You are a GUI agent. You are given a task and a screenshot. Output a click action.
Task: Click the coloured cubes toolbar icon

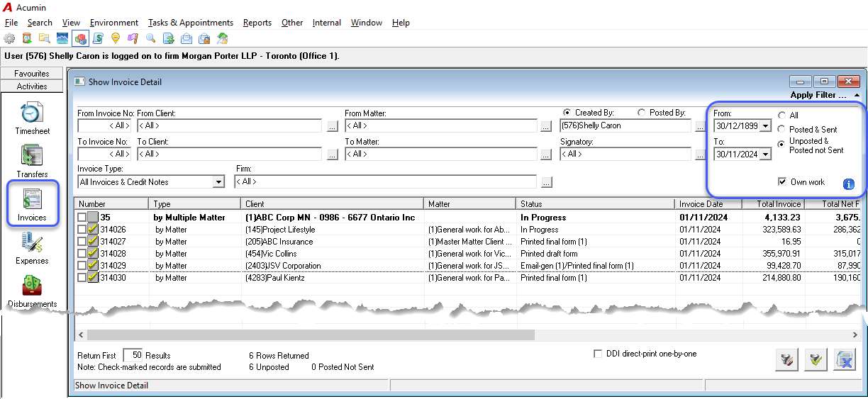[x=80, y=38]
